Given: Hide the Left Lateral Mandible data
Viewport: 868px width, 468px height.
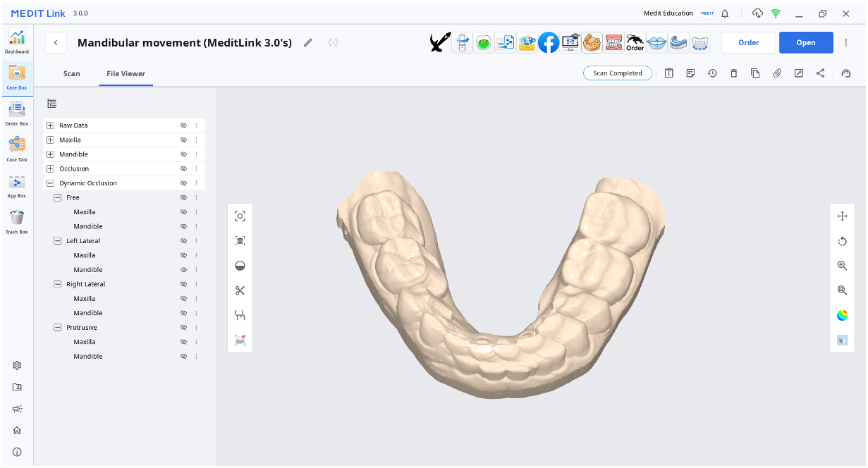Looking at the screenshot, I should click(183, 269).
